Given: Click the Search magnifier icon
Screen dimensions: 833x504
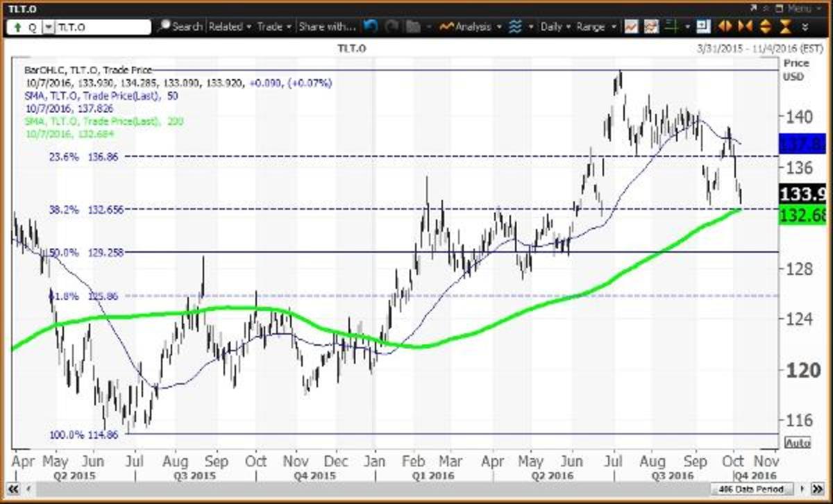Looking at the screenshot, I should pos(164,26).
